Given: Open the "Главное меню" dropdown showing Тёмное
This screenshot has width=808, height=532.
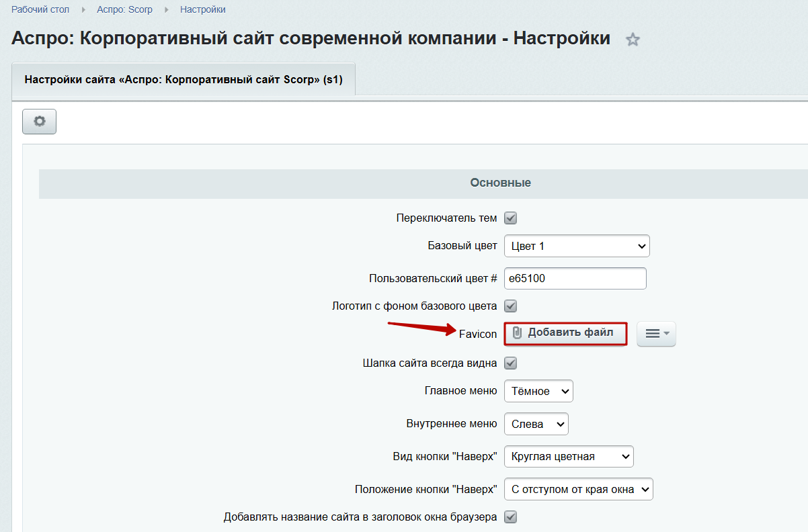Looking at the screenshot, I should click(x=538, y=391).
